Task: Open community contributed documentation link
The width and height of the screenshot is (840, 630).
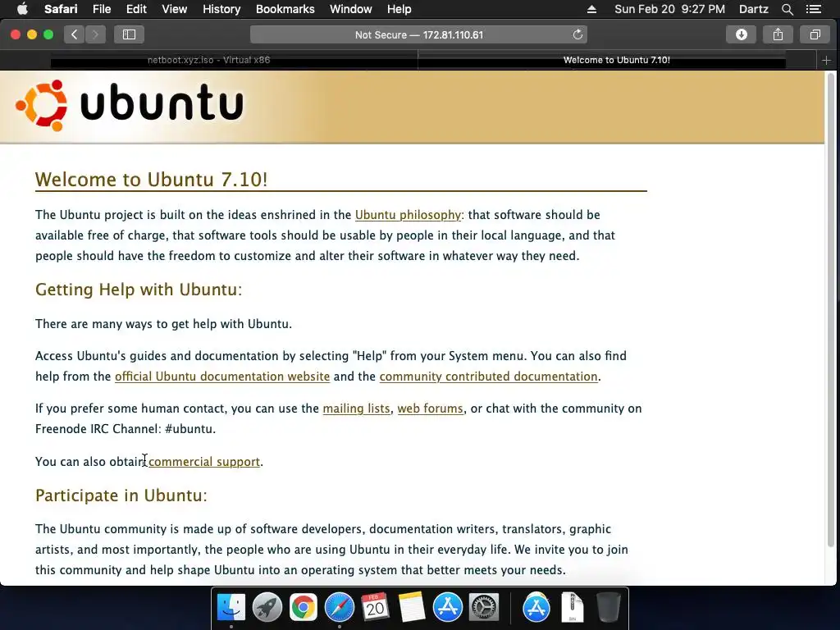Action: [x=489, y=377]
